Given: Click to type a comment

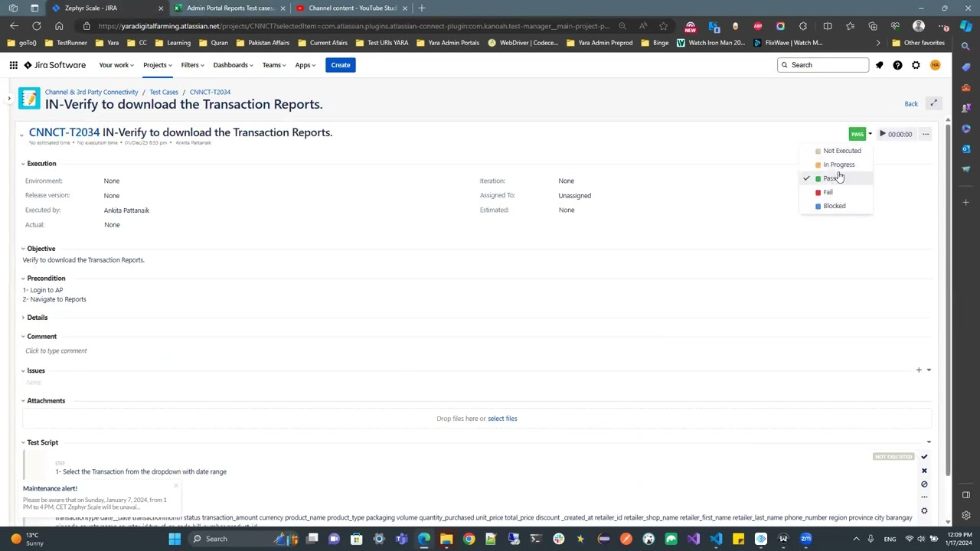Looking at the screenshot, I should pos(56,350).
